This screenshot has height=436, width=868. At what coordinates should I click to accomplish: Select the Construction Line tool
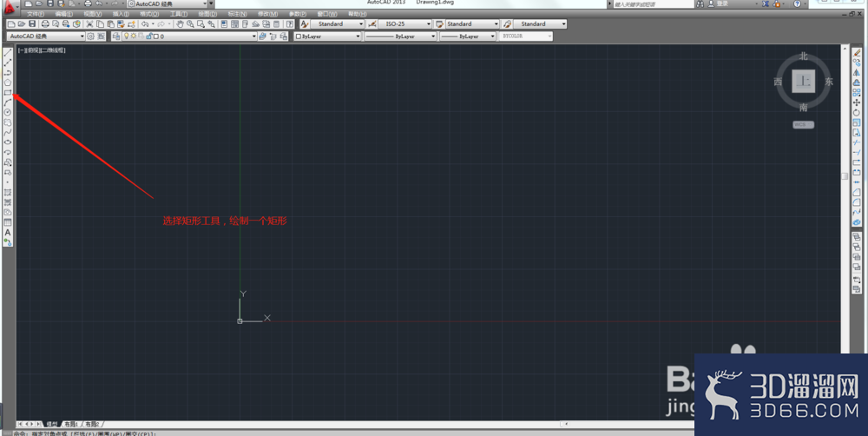8,63
